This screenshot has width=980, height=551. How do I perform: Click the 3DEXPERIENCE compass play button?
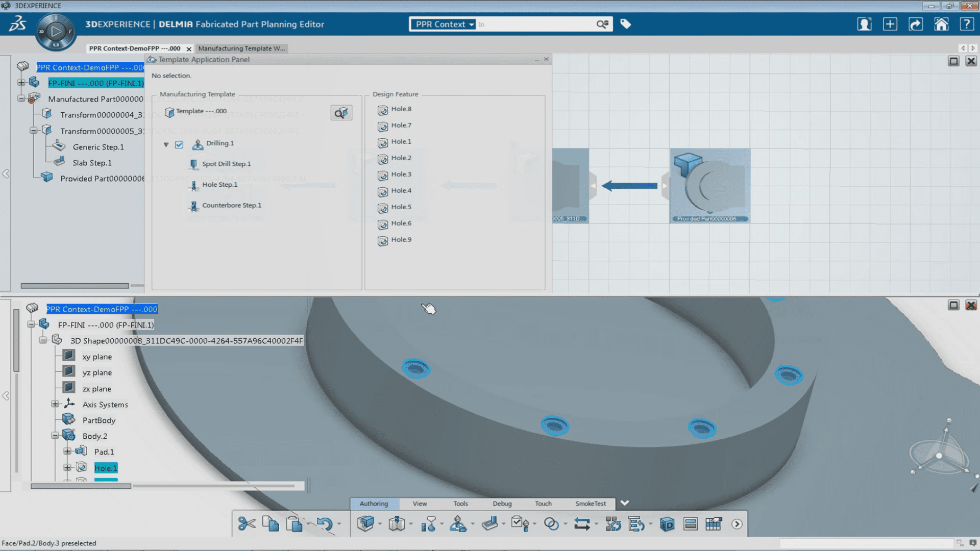point(56,32)
